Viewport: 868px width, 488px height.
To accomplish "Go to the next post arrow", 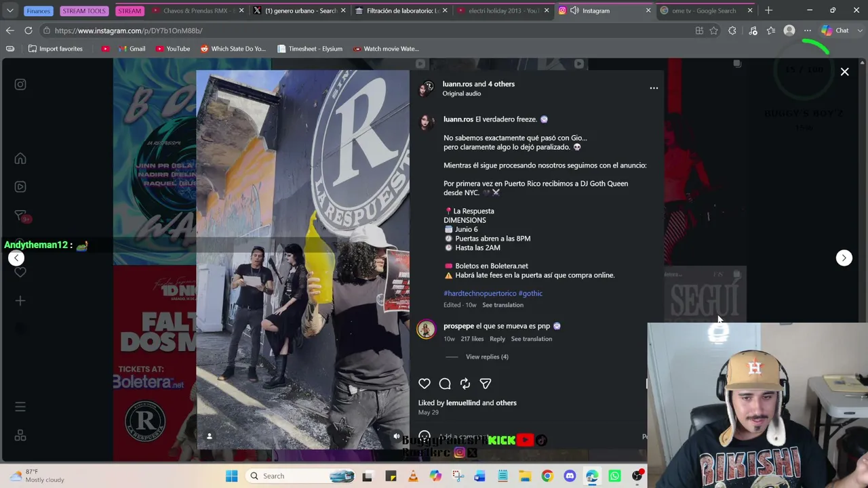I will (844, 258).
